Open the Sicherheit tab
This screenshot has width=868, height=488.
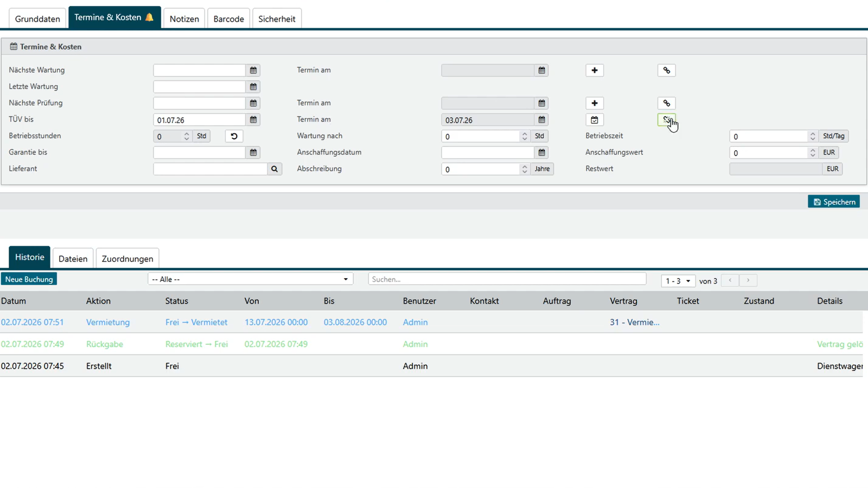pyautogui.click(x=277, y=18)
